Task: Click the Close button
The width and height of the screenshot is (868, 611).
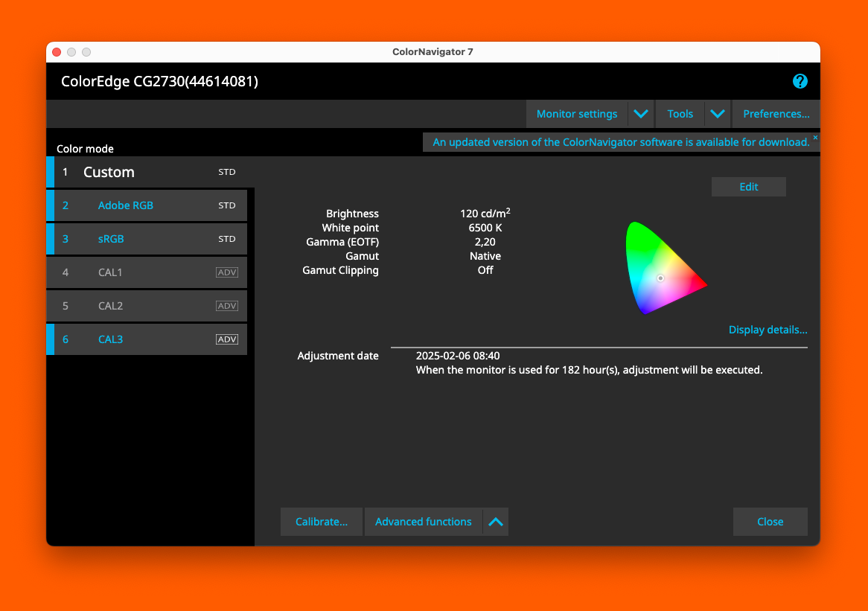Action: (x=770, y=522)
